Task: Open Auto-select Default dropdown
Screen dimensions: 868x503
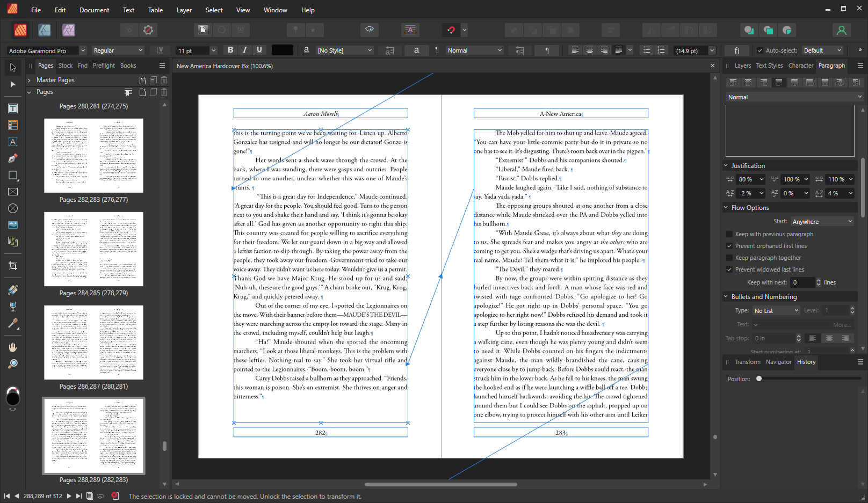Action: (x=822, y=50)
